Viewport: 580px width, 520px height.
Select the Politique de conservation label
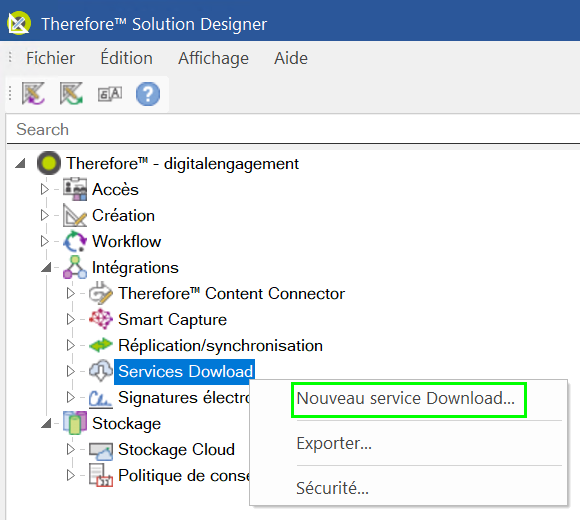click(184, 476)
